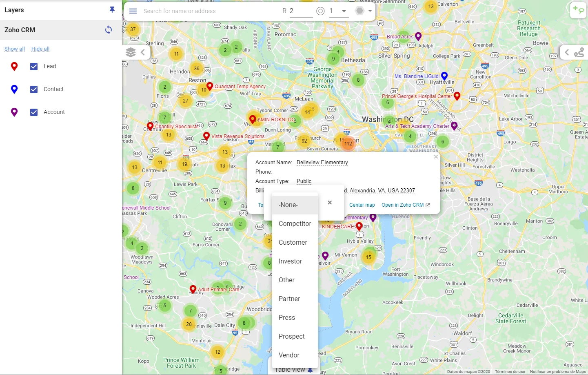Click the red Lead pin icon in legend
This screenshot has height=375, width=588.
14,67
